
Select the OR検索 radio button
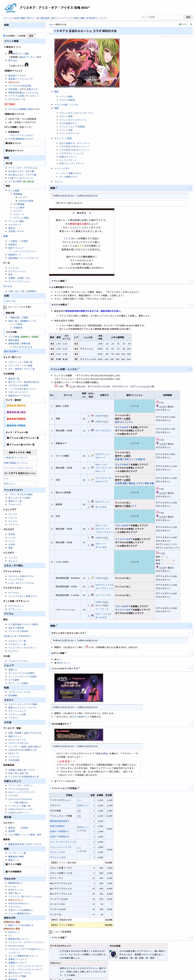[x=17, y=36]
